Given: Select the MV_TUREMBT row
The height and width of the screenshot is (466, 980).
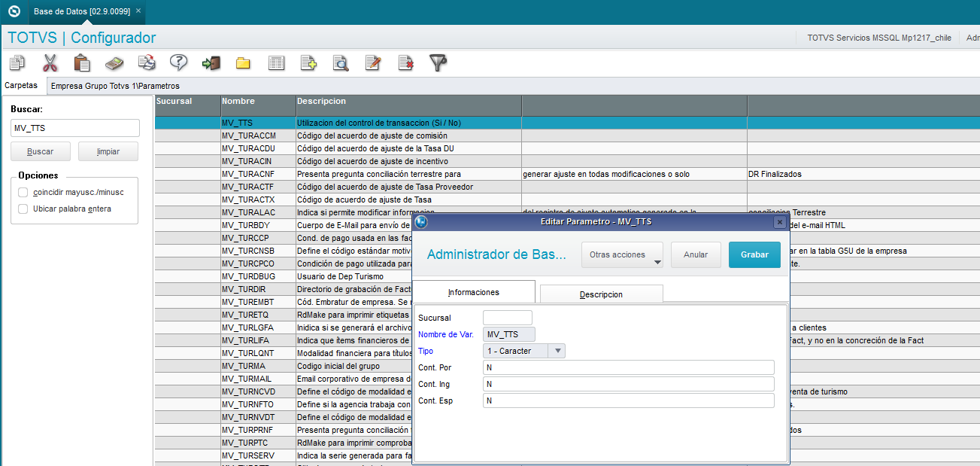Looking at the screenshot, I should click(284, 302).
